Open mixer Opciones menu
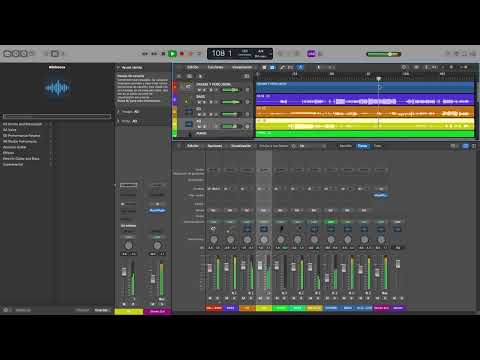480x360 pixels. pos(215,146)
